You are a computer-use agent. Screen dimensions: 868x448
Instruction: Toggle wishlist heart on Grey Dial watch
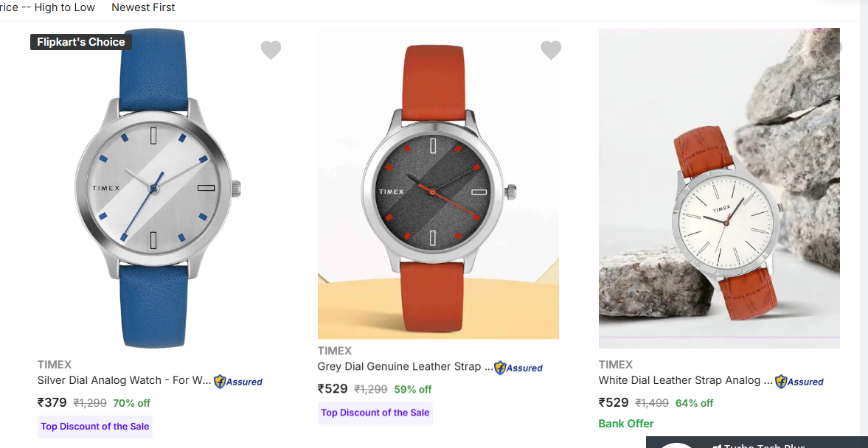(551, 50)
